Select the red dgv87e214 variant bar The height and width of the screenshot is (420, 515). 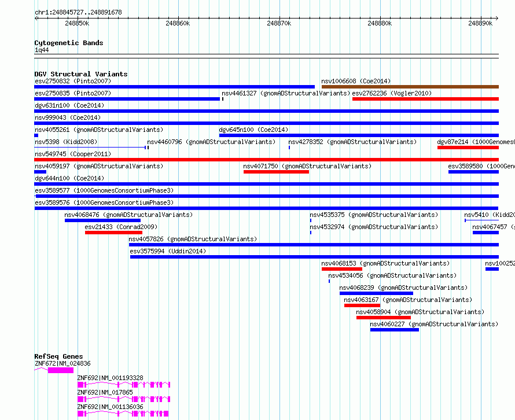[x=468, y=148]
